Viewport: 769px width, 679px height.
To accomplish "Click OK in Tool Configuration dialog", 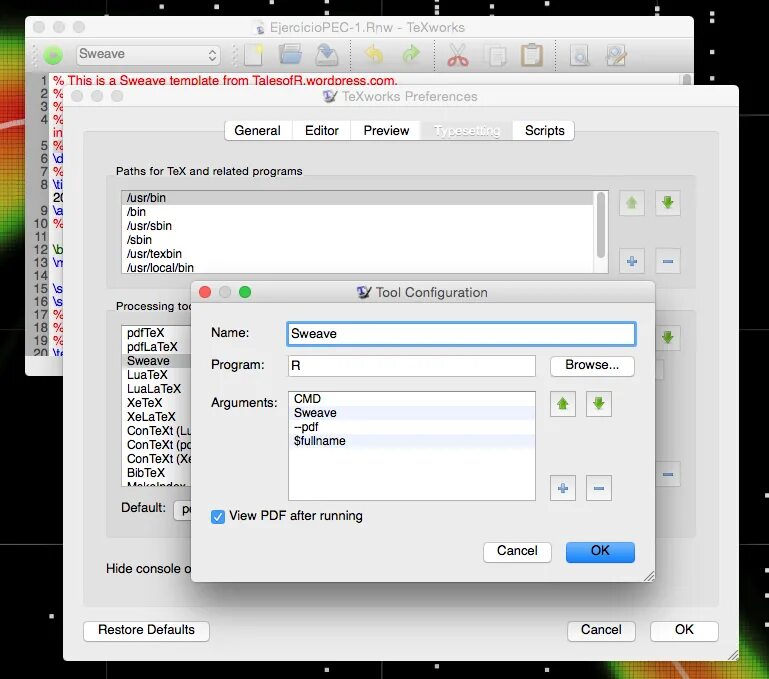I will 600,551.
